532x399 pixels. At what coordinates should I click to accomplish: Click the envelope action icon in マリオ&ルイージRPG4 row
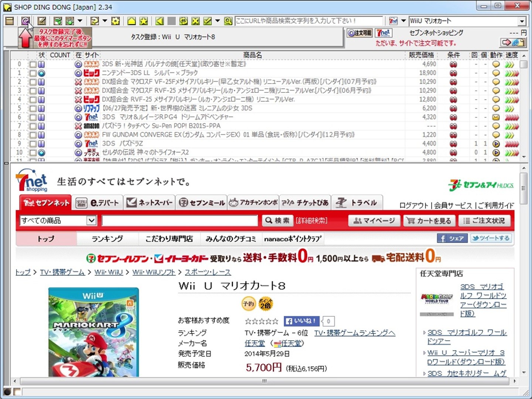(496, 117)
